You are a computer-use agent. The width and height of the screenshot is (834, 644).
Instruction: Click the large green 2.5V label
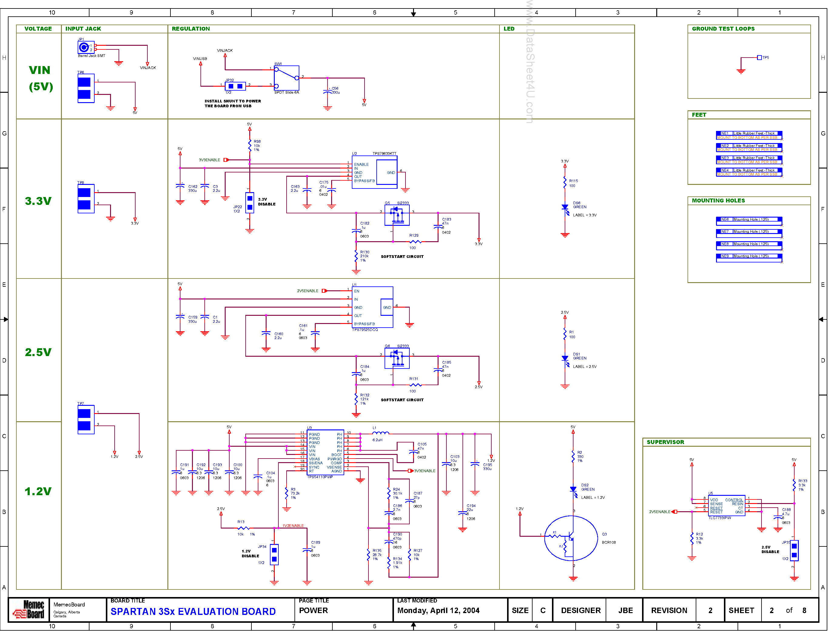coord(38,352)
